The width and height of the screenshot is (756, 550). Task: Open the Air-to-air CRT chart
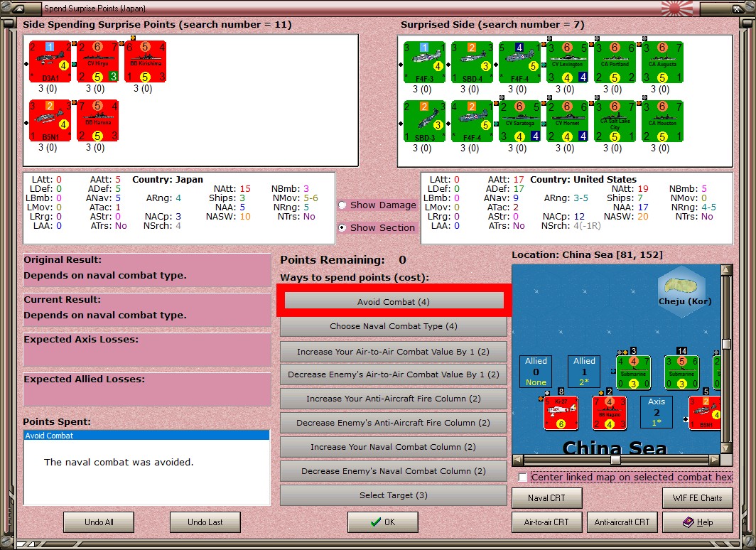(x=547, y=522)
